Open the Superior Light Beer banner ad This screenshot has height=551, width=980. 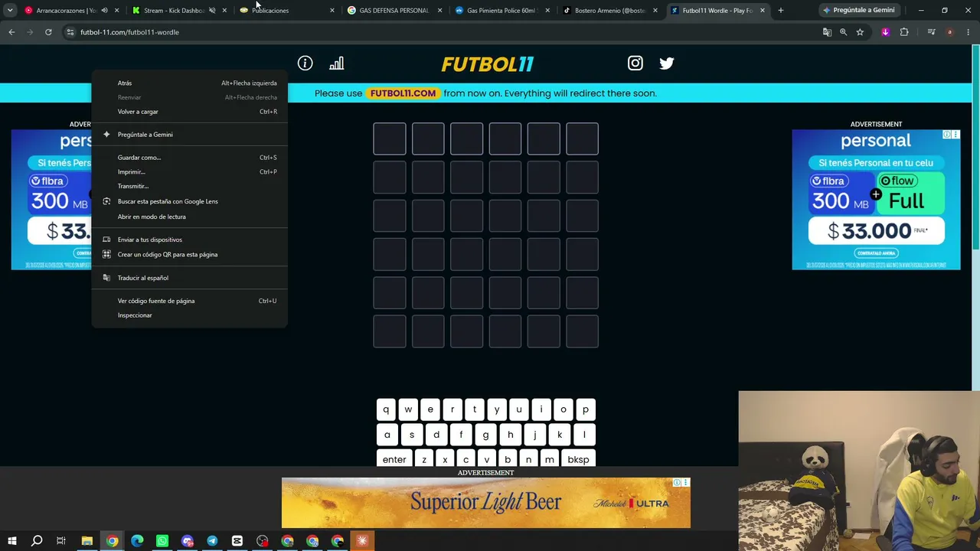tap(486, 503)
